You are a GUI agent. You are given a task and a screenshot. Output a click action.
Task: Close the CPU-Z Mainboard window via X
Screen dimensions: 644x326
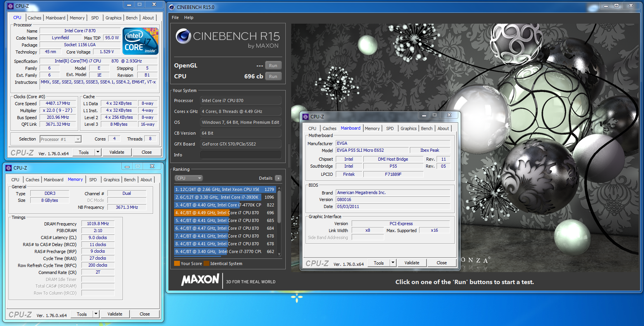[x=449, y=115]
